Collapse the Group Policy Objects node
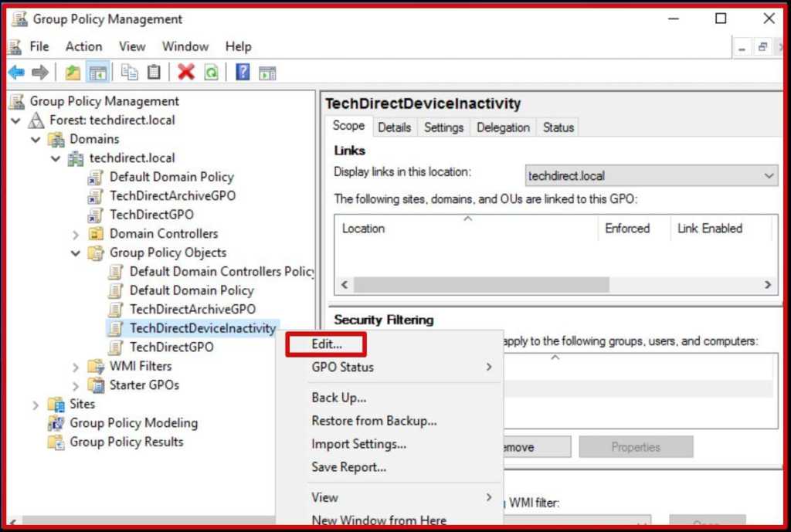 [x=76, y=252]
